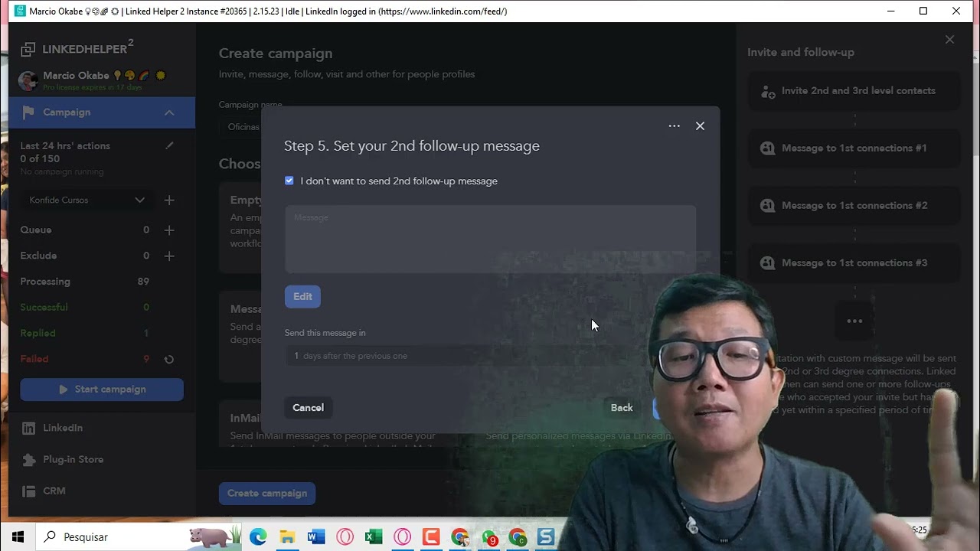Click the LinkedHelper logo icon

(x=28, y=50)
